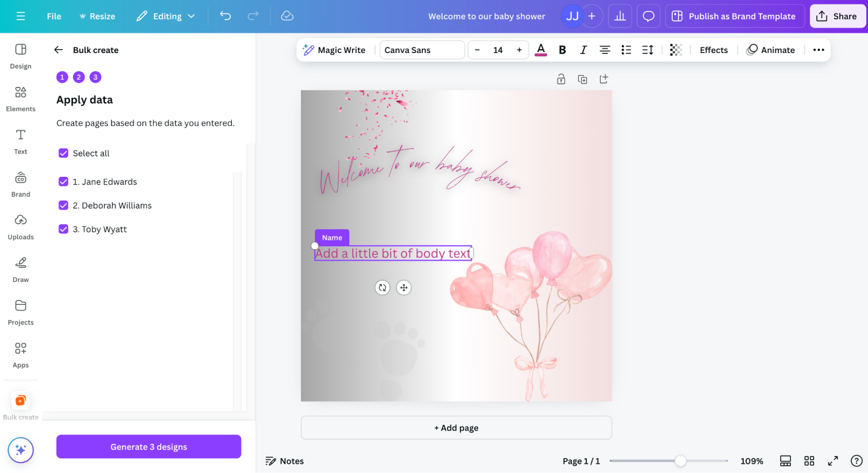
Task: Toggle the Select all checkbox
Action: click(x=63, y=153)
